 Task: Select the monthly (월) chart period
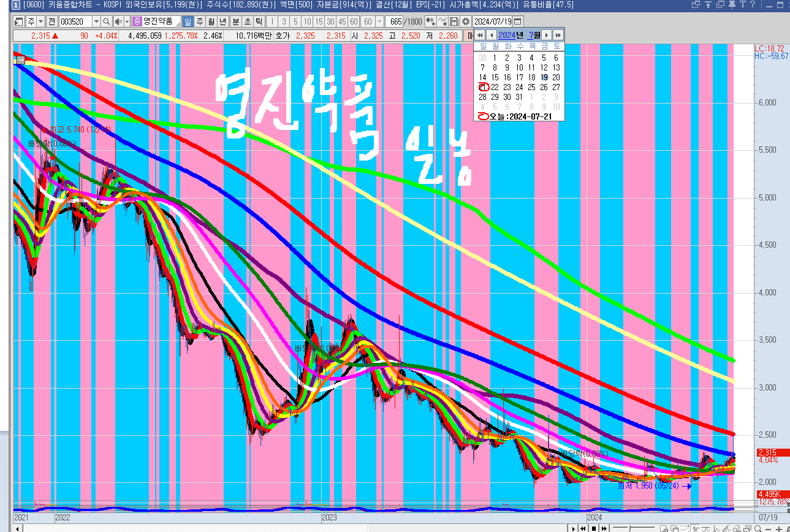[211, 21]
